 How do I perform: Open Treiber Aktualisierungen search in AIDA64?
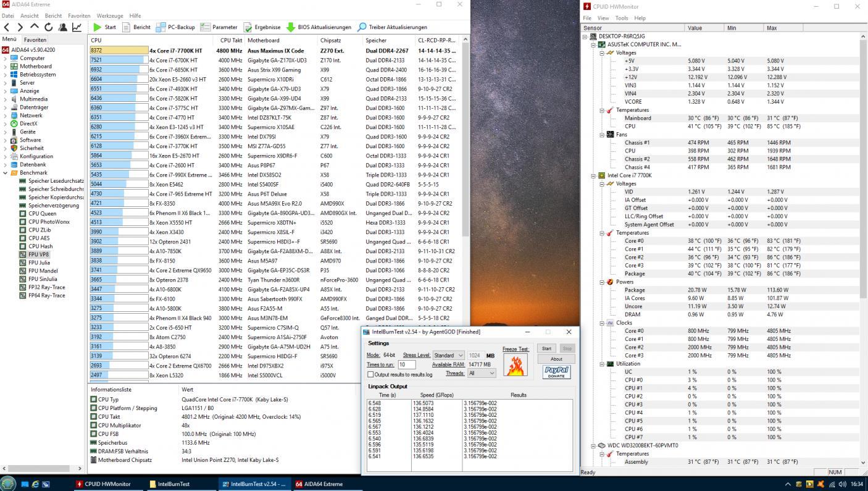click(x=392, y=27)
